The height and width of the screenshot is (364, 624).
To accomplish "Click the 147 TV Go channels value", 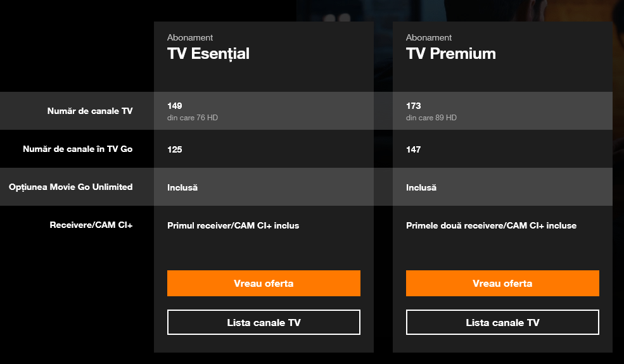I will tap(414, 149).
